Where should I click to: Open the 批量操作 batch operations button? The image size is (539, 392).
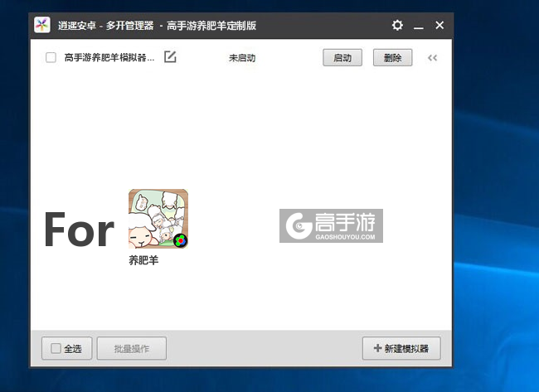point(132,348)
